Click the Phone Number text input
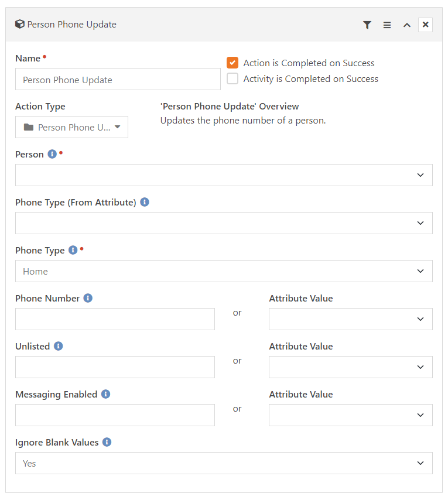This screenshot has height=500, width=448. [x=115, y=319]
